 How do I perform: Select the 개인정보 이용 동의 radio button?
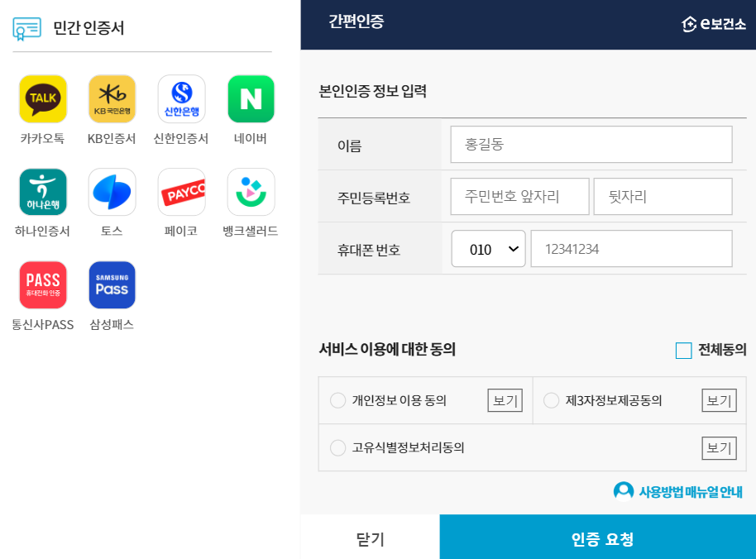click(x=338, y=400)
